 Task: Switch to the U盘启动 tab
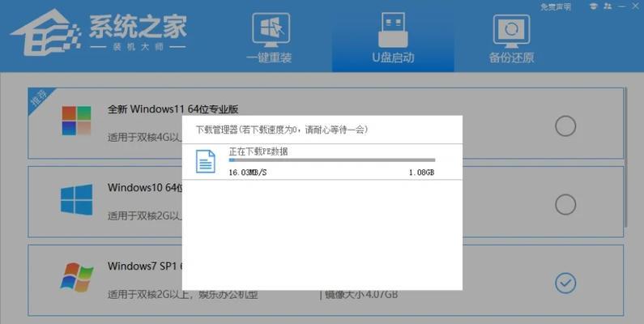click(x=392, y=37)
